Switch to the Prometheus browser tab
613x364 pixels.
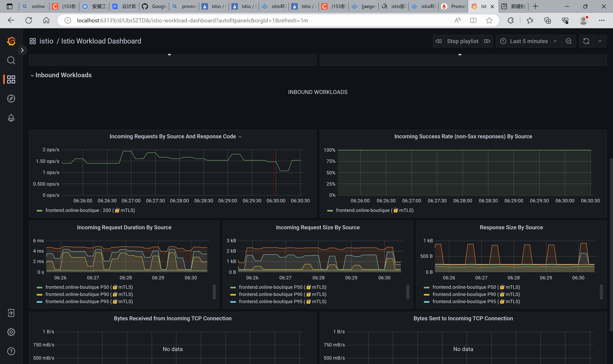(454, 6)
